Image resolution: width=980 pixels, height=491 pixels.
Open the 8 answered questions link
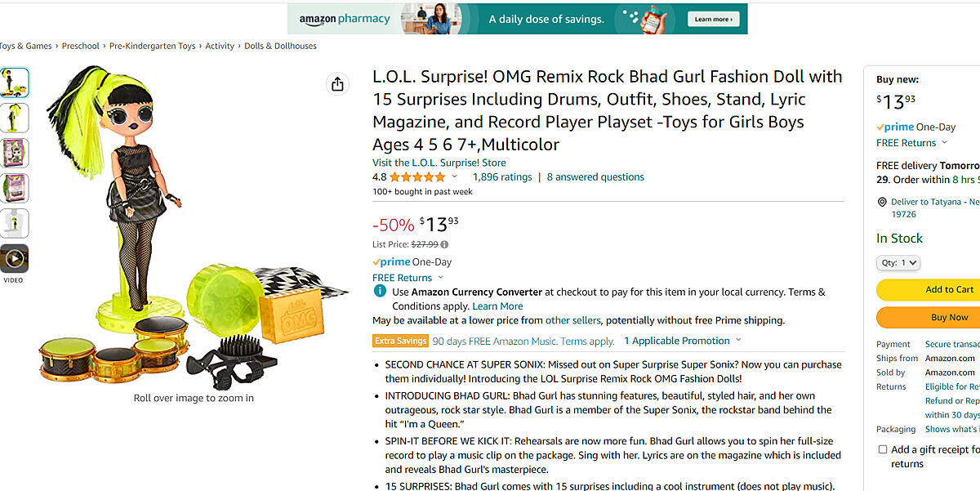[x=595, y=177]
